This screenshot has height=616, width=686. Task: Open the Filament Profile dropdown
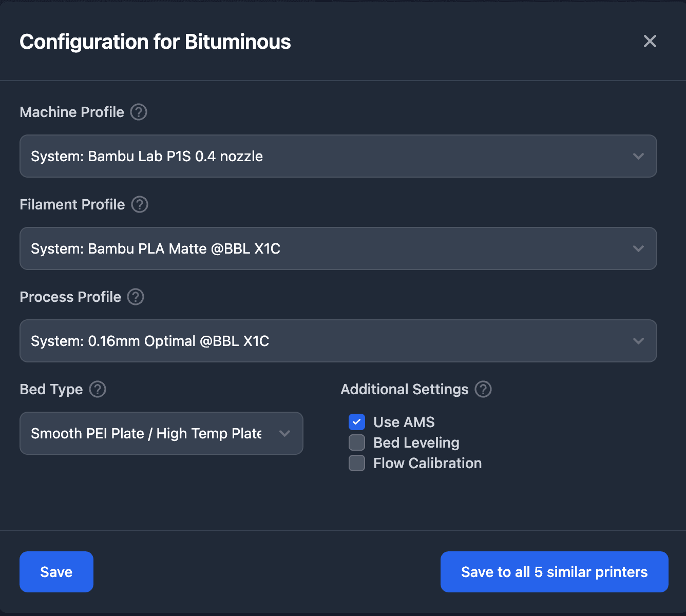tap(338, 248)
